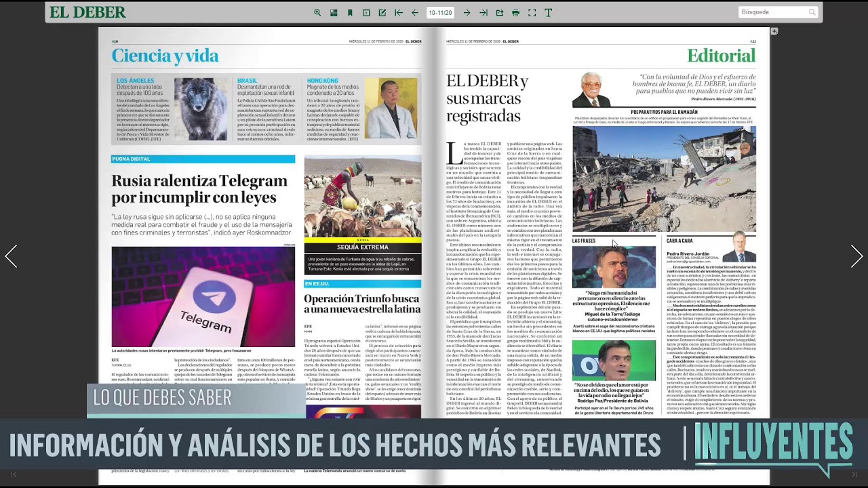Go to previous page arrow in toolbar
This screenshot has height=488, width=868.
click(414, 12)
